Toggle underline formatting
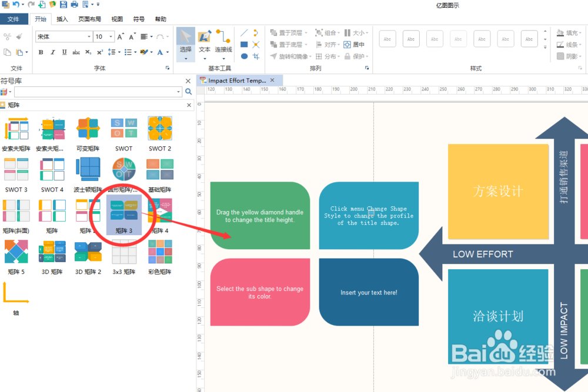Viewport: 588px width, 392px height. click(65, 52)
